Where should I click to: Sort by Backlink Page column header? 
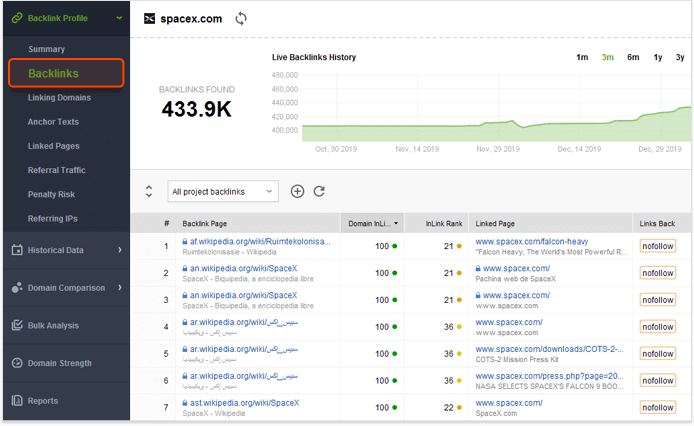pyautogui.click(x=204, y=224)
